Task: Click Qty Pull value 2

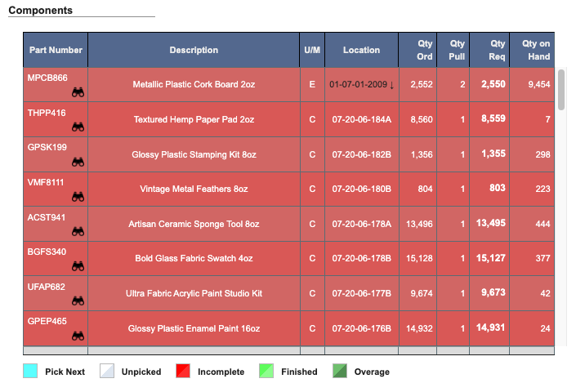Action: click(462, 84)
